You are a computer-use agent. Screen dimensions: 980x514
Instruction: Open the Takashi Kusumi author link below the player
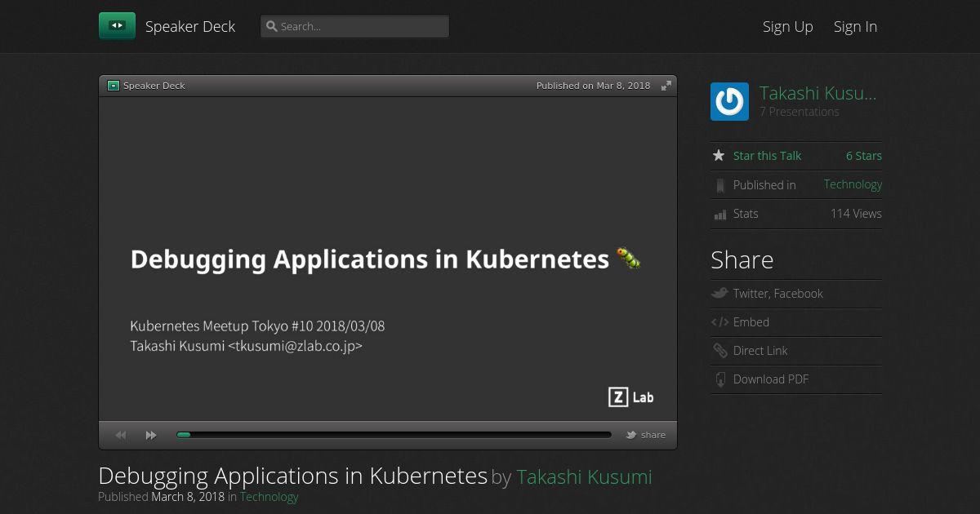584,476
